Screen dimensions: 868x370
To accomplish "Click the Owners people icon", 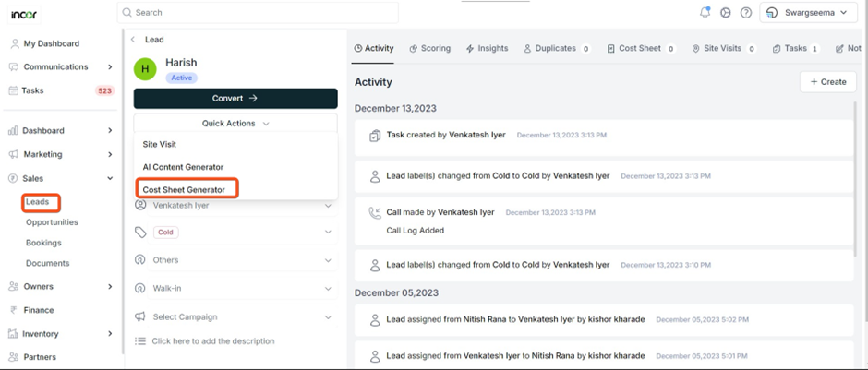I will (x=14, y=286).
